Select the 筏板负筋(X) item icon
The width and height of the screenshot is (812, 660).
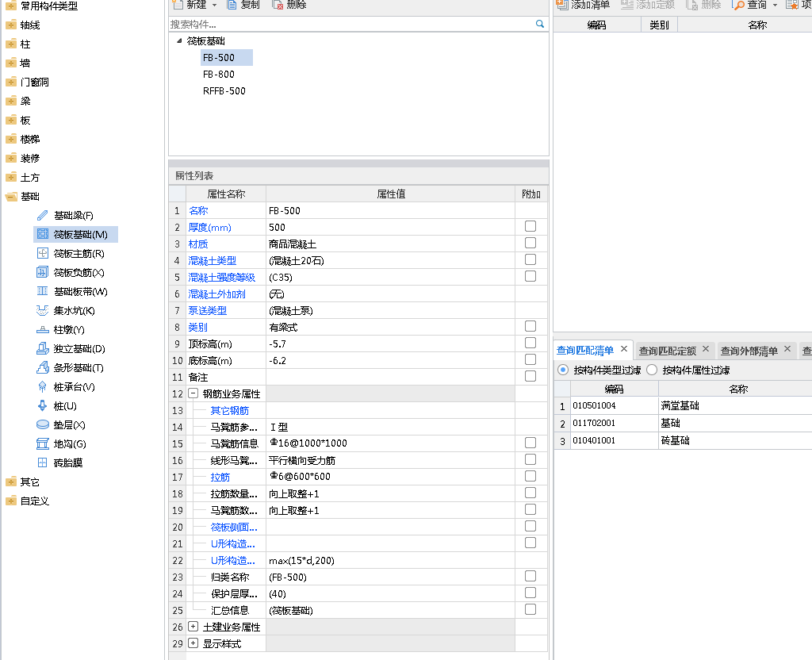click(43, 273)
